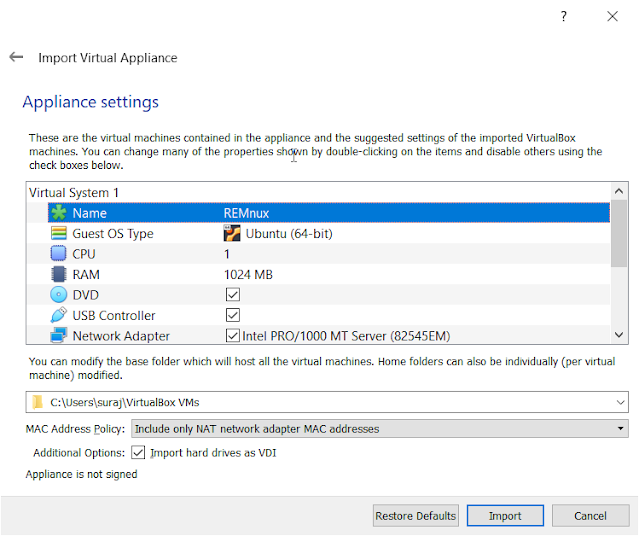This screenshot has width=639, height=536.
Task: Disable the USB Controller checkbox
Action: [x=233, y=316]
